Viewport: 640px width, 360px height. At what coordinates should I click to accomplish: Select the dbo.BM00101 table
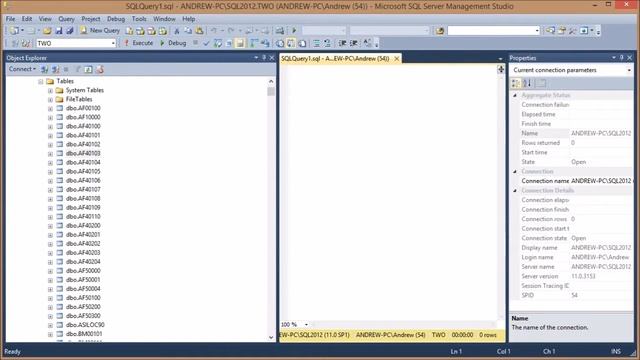pyautogui.click(x=84, y=334)
